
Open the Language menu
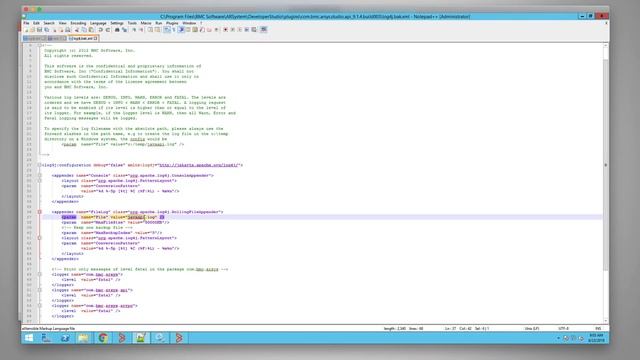[x=98, y=23]
